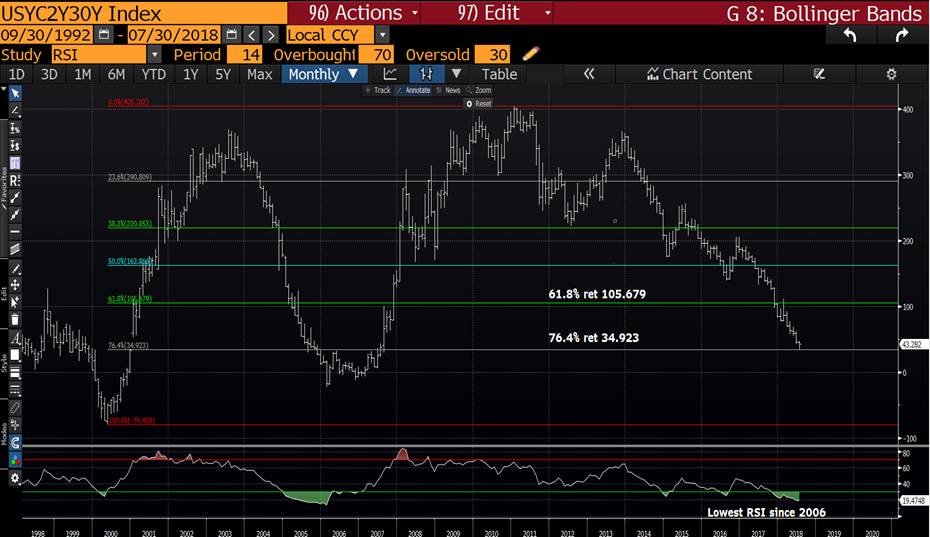930x537 pixels.
Task: Collapse the left annotation toolbar arrow
Action: 4,89
